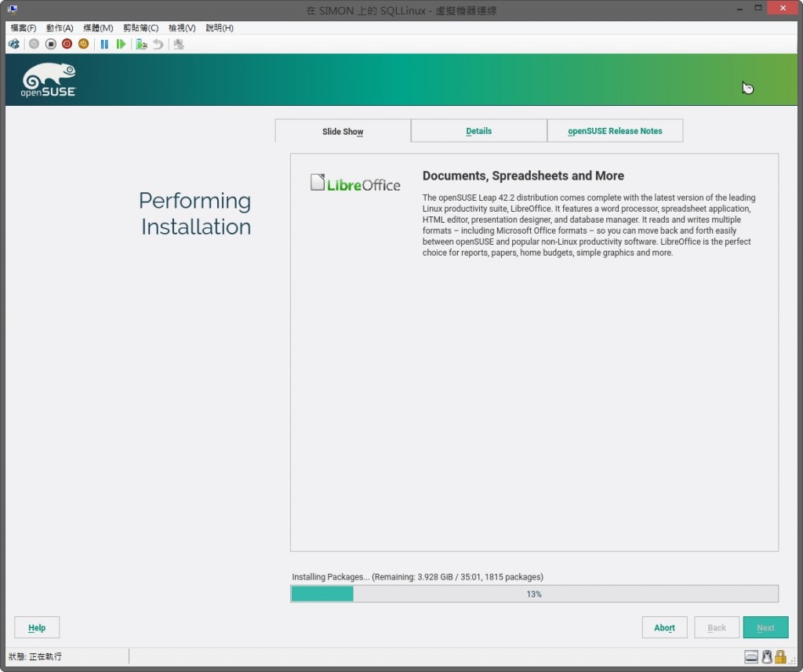Click the Ctrl+Alt+Delete toolbar icon
803x672 pixels.
(x=14, y=44)
